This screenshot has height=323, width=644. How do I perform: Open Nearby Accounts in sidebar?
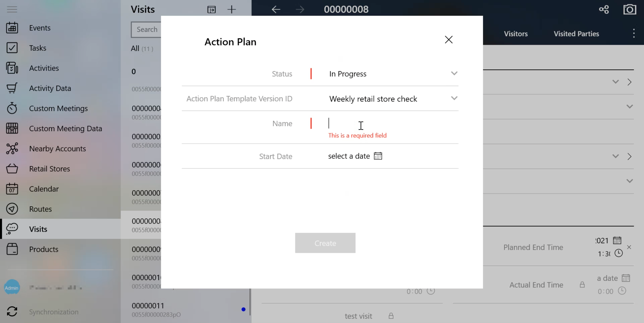57,149
